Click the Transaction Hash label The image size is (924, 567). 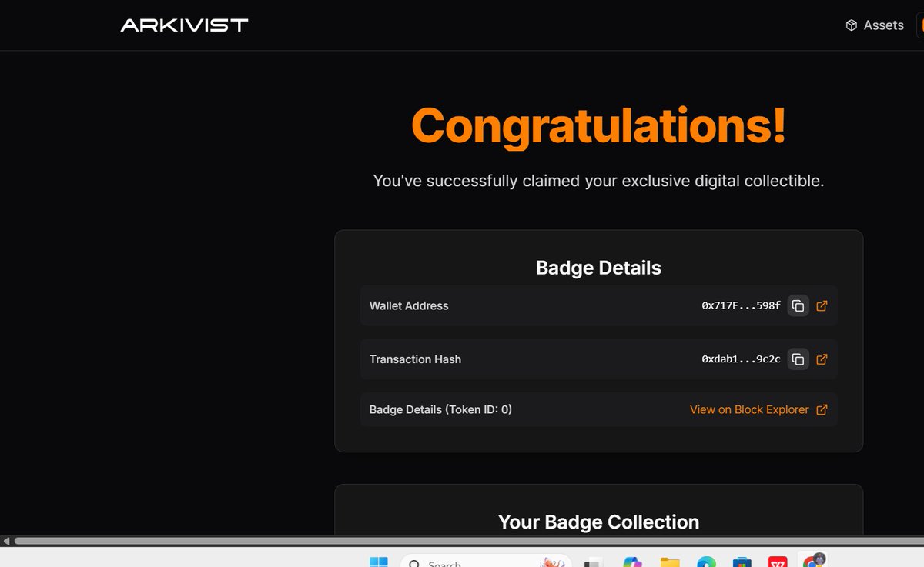[415, 359]
